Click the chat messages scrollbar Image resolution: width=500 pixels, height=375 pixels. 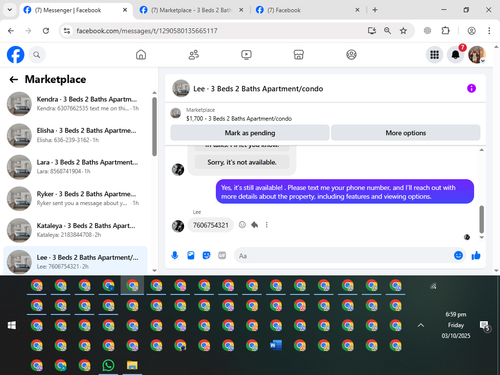click(x=481, y=219)
